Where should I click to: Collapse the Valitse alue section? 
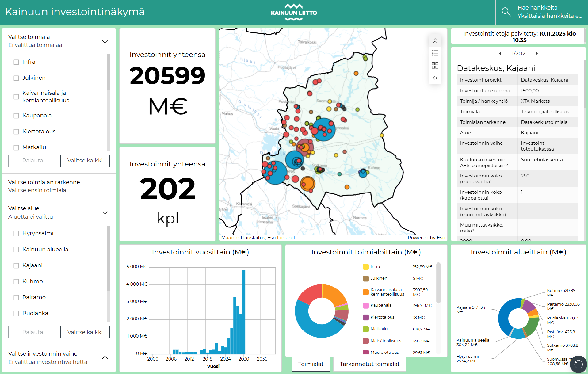tap(105, 213)
